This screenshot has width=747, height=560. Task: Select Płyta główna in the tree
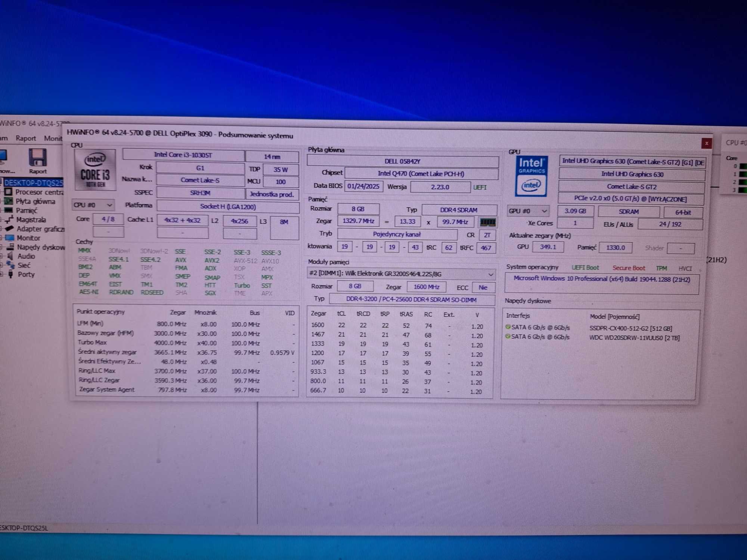click(35, 201)
